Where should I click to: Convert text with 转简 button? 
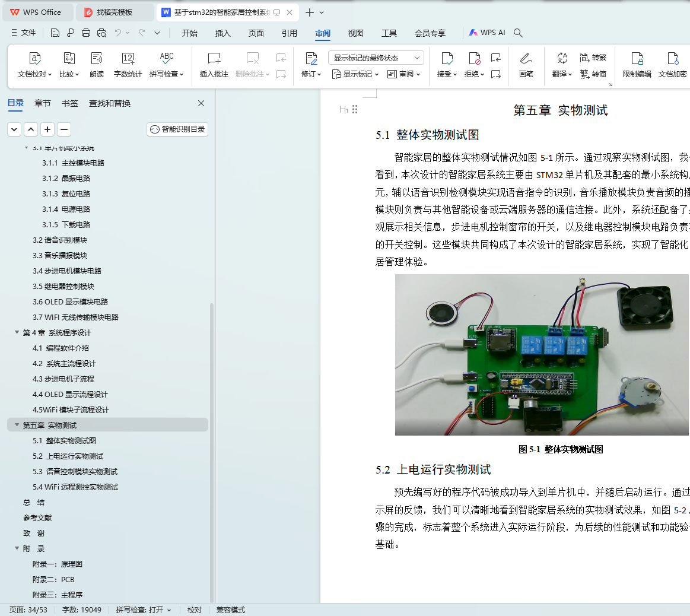593,74
